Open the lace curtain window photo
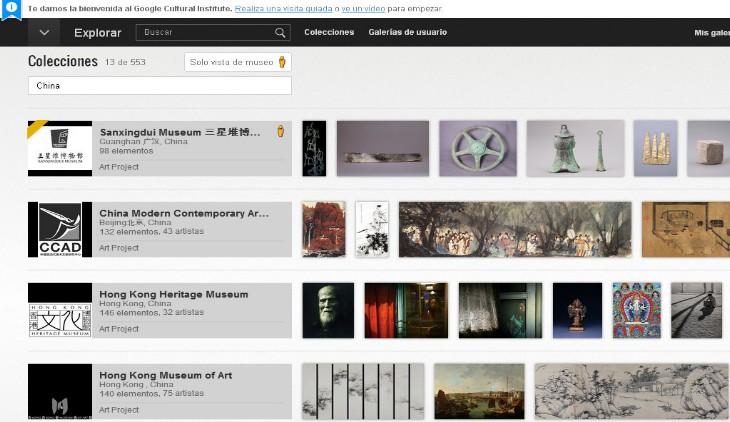Image resolution: width=730 pixels, height=422 pixels. tap(500, 310)
